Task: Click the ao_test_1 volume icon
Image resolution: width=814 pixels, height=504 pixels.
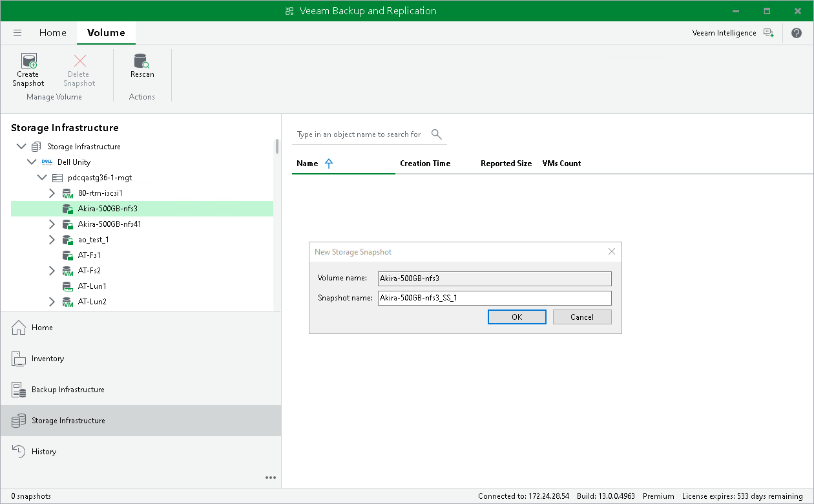Action: [x=67, y=240]
